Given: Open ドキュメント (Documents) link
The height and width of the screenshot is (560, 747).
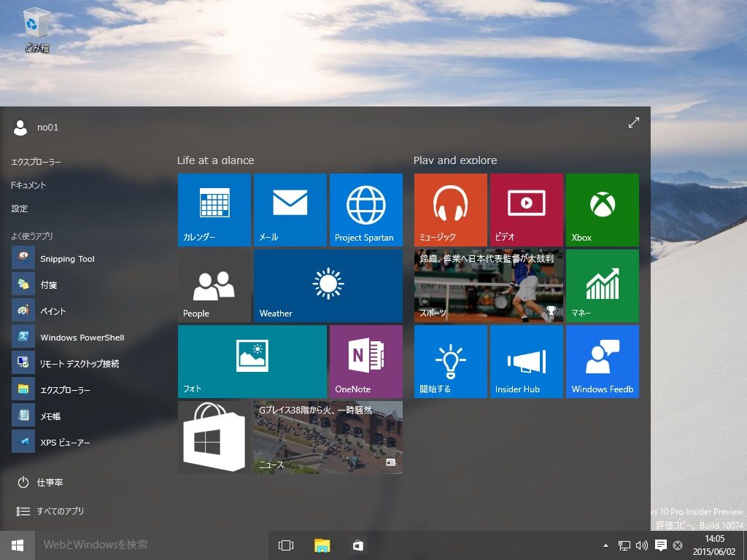Looking at the screenshot, I should [x=28, y=185].
